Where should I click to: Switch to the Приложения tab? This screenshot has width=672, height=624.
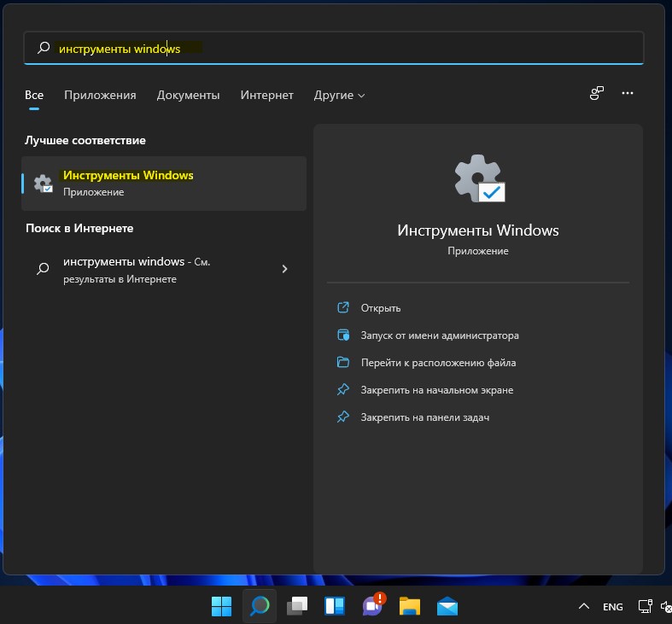coord(100,95)
